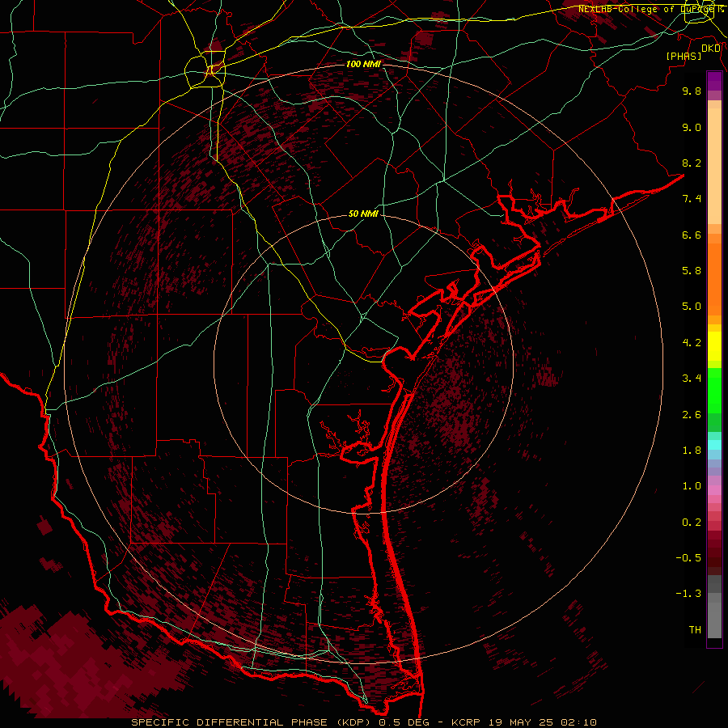Click the '4.2' scale value
The height and width of the screenshot is (728, 728).
point(692,343)
